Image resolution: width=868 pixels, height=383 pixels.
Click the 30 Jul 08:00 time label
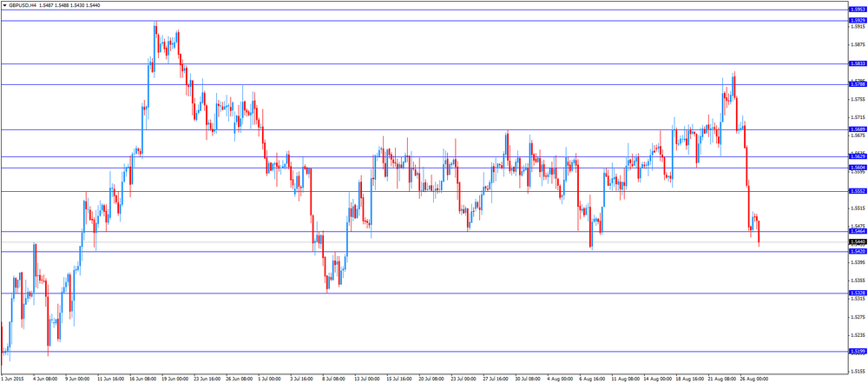[x=528, y=380]
